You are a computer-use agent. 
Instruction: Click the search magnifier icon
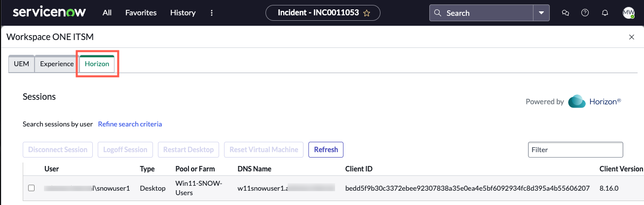pyautogui.click(x=438, y=13)
